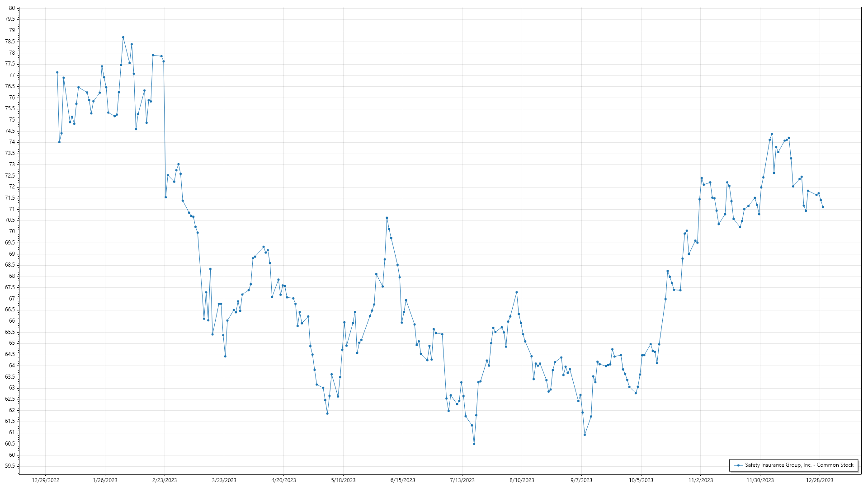
Task: Click the lowest data point near 60.5
Action: [x=474, y=444]
